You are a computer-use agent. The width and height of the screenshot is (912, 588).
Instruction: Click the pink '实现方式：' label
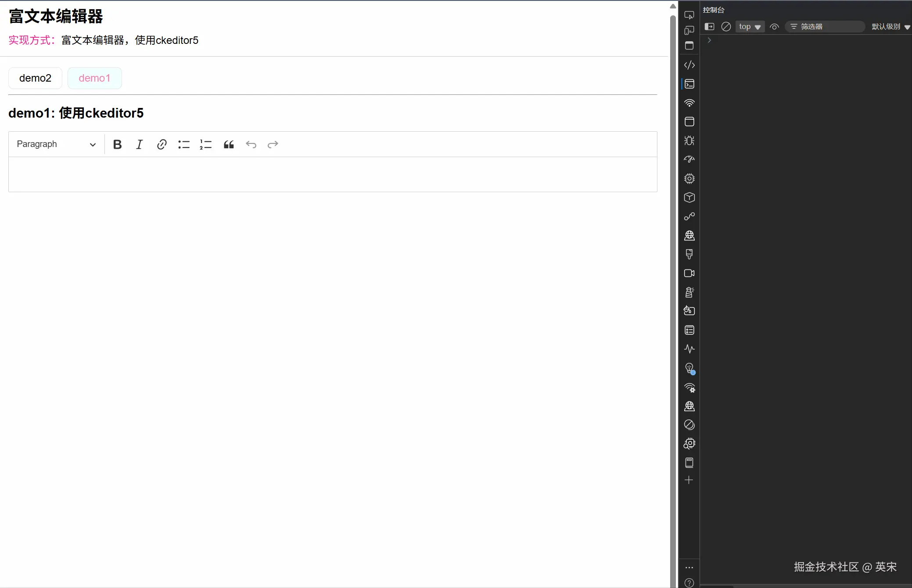pos(32,40)
